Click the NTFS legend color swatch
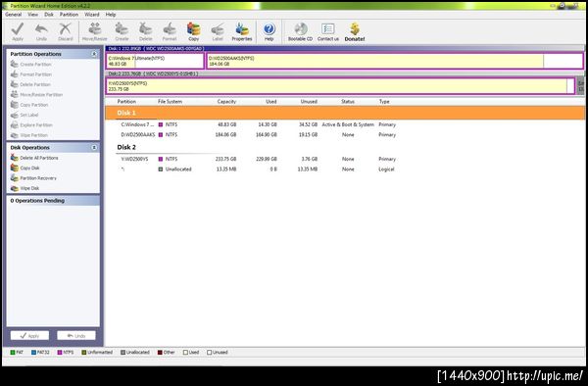 [60, 353]
